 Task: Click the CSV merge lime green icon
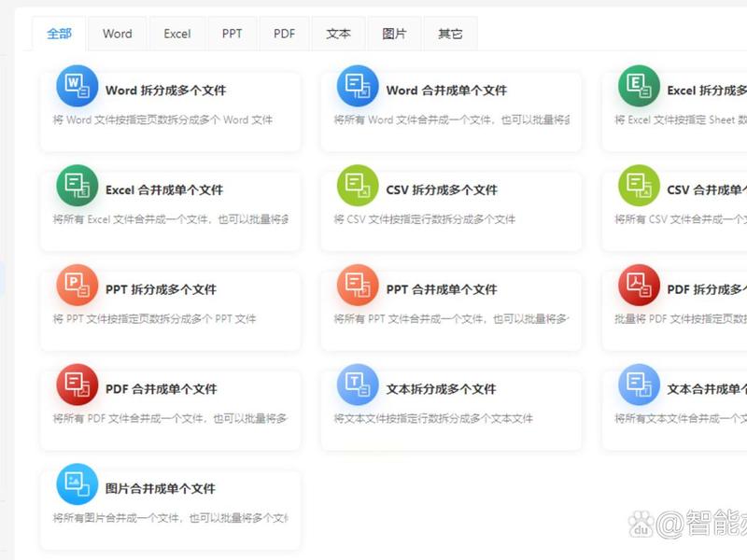[639, 186]
